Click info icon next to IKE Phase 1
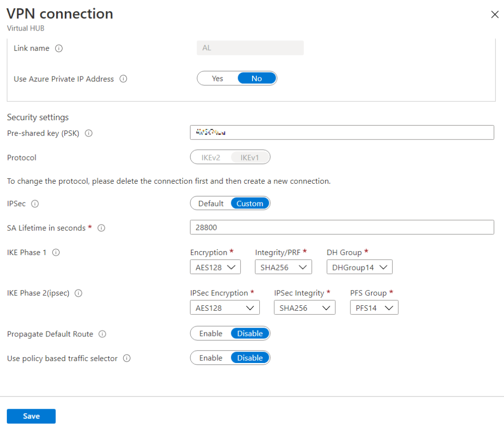Screen dimensions: 504x428 56,253
